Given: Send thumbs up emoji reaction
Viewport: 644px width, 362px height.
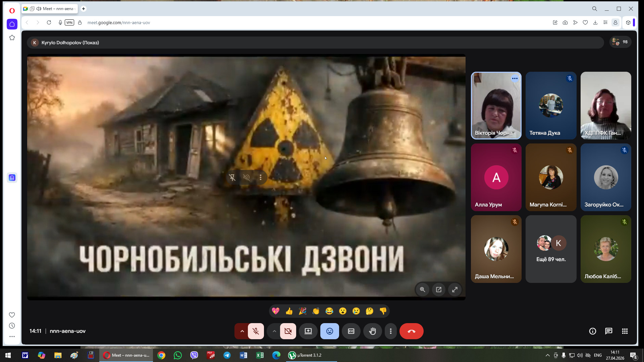Looking at the screenshot, I should click(289, 311).
